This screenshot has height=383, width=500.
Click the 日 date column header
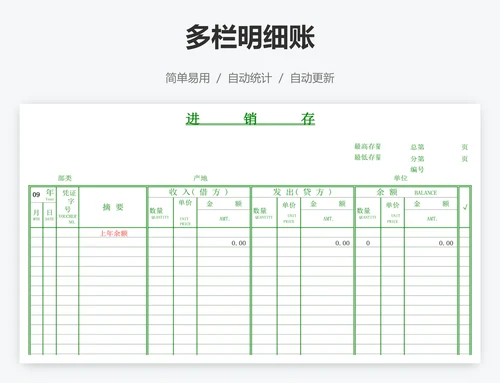point(49,214)
